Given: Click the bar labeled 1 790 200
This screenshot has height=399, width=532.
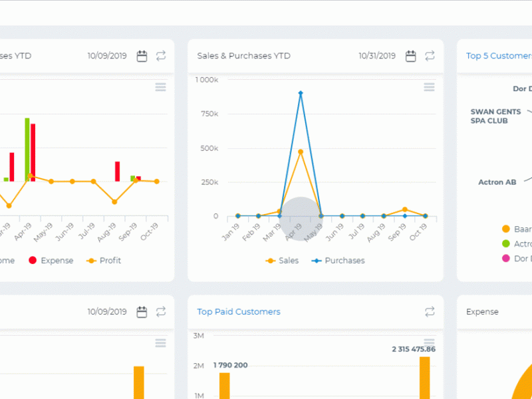Looking at the screenshot, I should coord(225,386).
